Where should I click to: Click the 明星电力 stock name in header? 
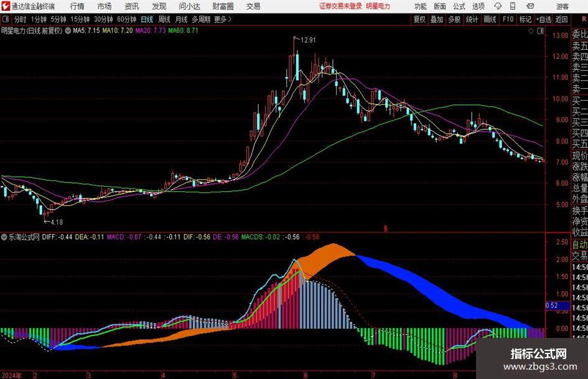click(x=378, y=6)
